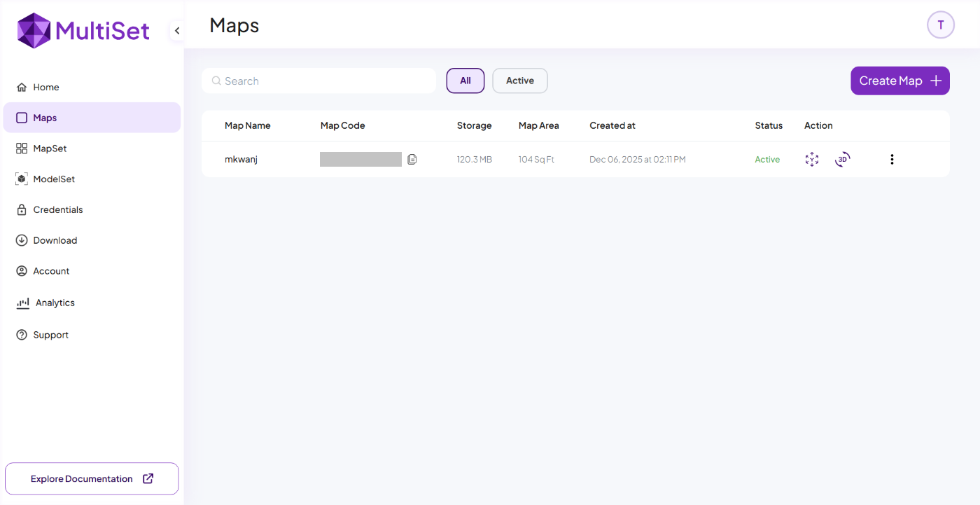Filter maps by Active status

(520, 81)
